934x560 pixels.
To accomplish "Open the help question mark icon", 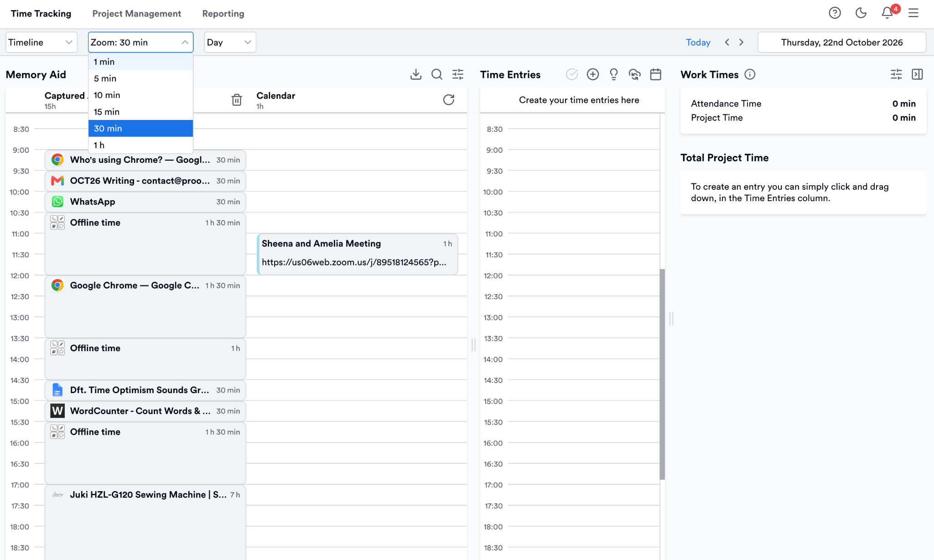I will point(835,13).
